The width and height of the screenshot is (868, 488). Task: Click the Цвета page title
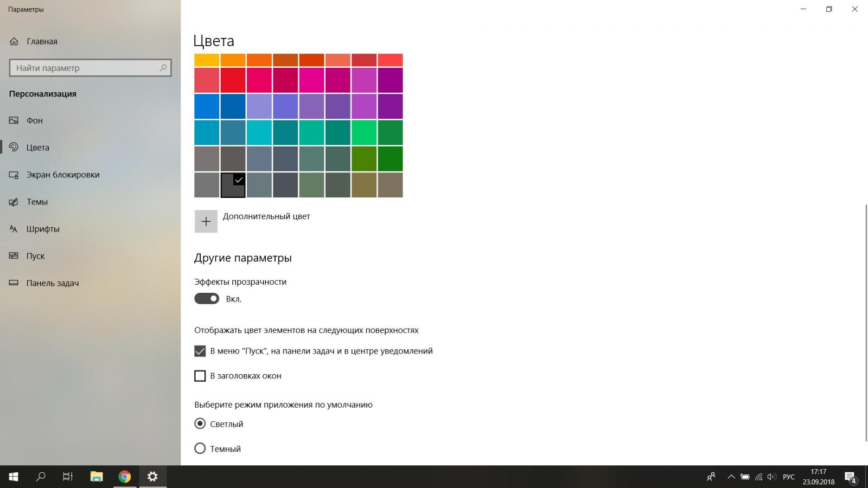pos(214,41)
